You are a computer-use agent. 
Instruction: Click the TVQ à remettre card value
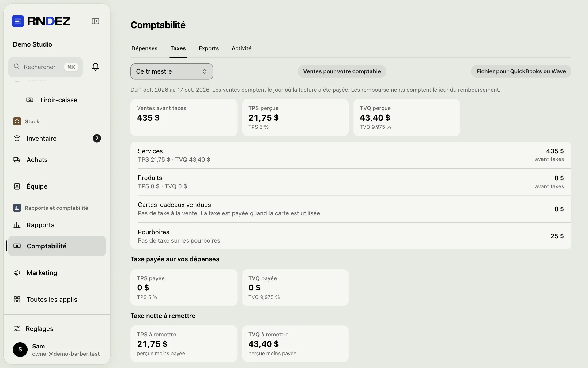click(x=263, y=344)
